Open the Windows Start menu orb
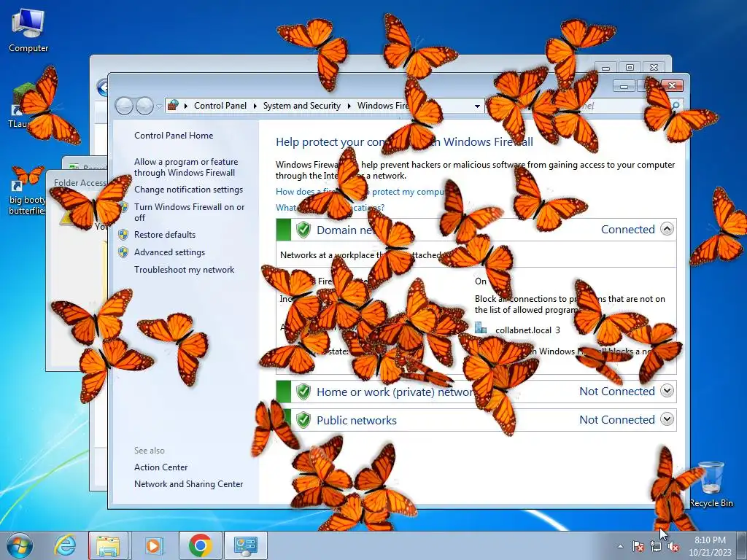This screenshot has width=747, height=560. pos(20,545)
